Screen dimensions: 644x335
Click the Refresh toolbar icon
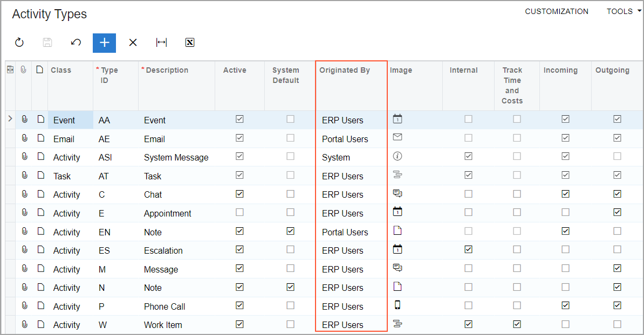(x=19, y=43)
